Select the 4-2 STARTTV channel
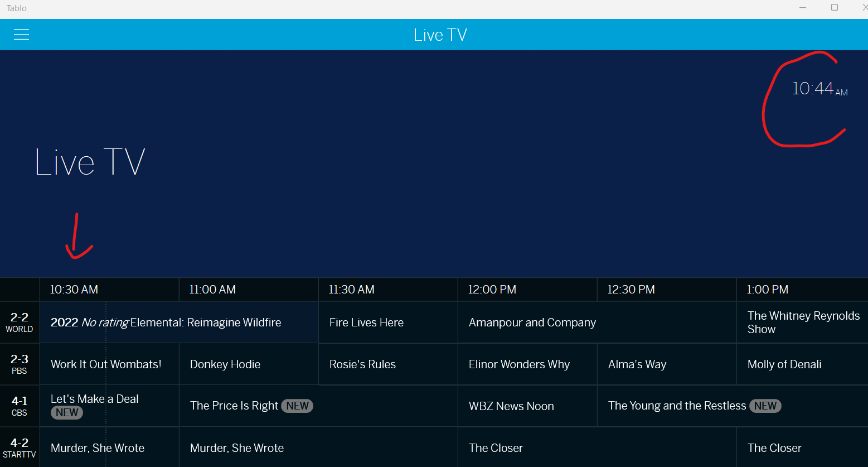Screen dimensions: 868x467 coord(20,447)
